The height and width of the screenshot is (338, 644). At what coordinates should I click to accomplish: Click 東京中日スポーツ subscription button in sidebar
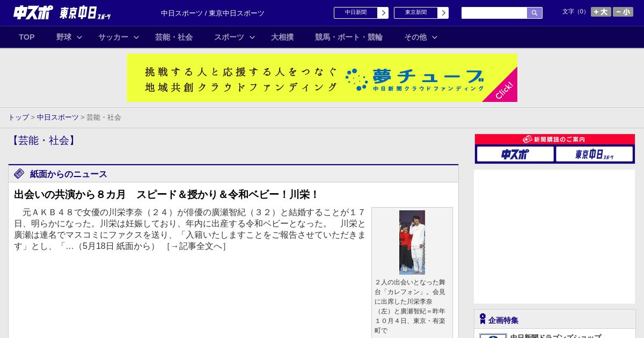click(594, 154)
